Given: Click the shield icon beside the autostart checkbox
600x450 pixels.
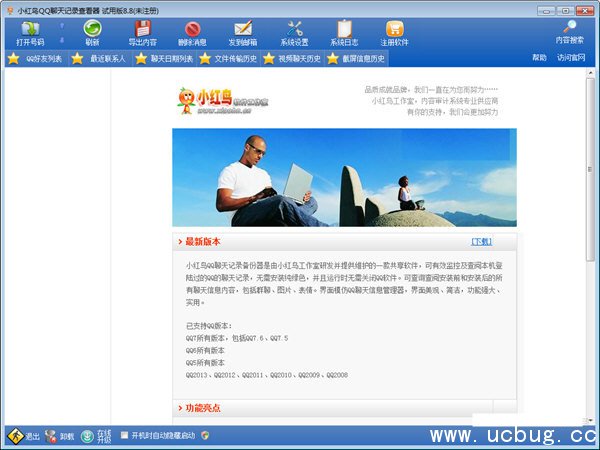Looking at the screenshot, I should coord(205,435).
